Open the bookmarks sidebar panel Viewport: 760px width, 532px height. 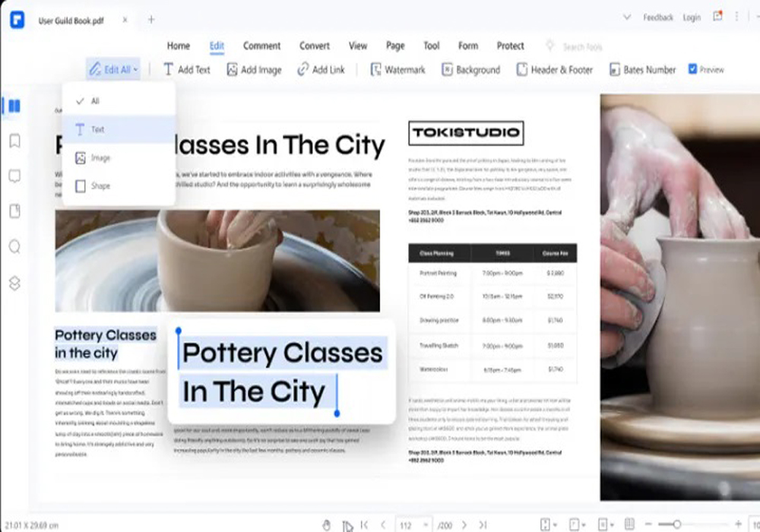(x=14, y=141)
